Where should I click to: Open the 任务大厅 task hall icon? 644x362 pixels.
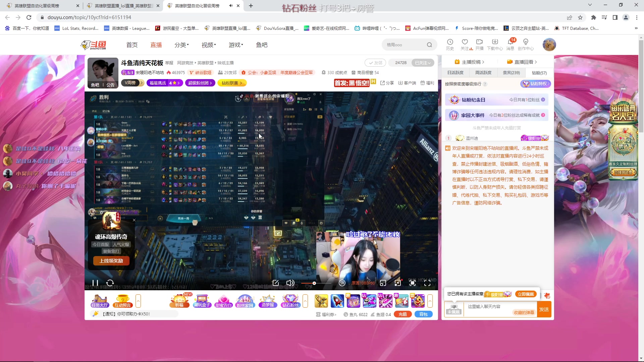coord(100,301)
